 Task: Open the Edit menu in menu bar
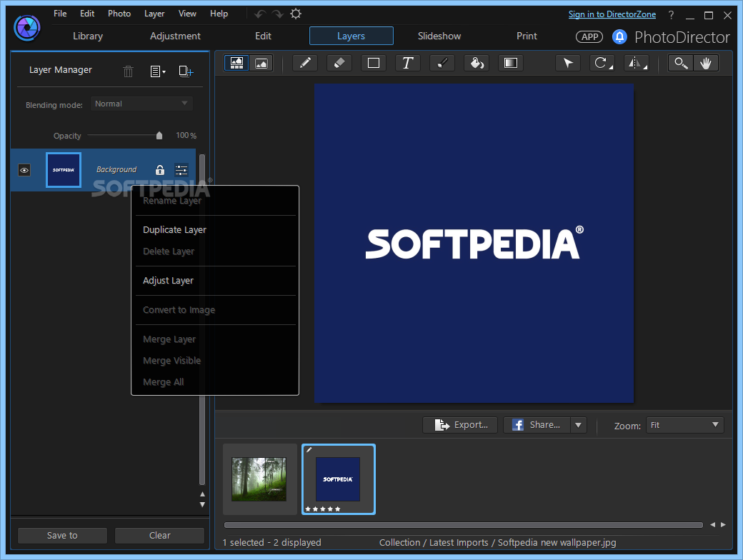coord(87,14)
